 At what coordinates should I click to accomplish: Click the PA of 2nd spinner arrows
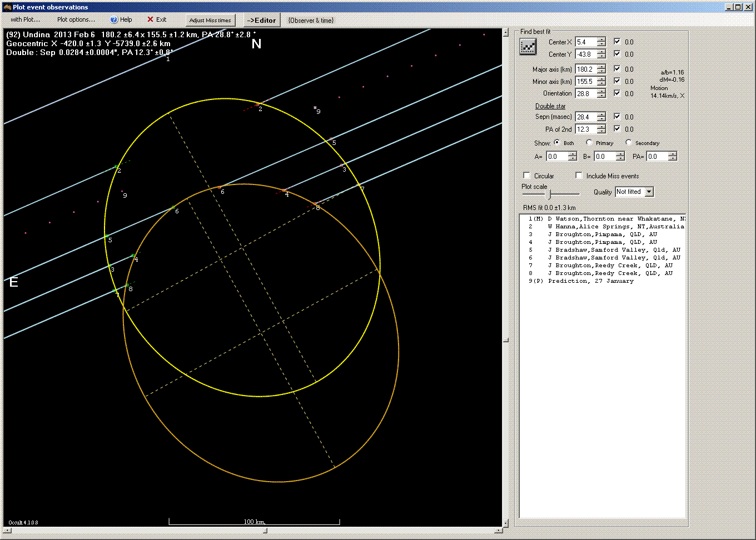(601, 129)
